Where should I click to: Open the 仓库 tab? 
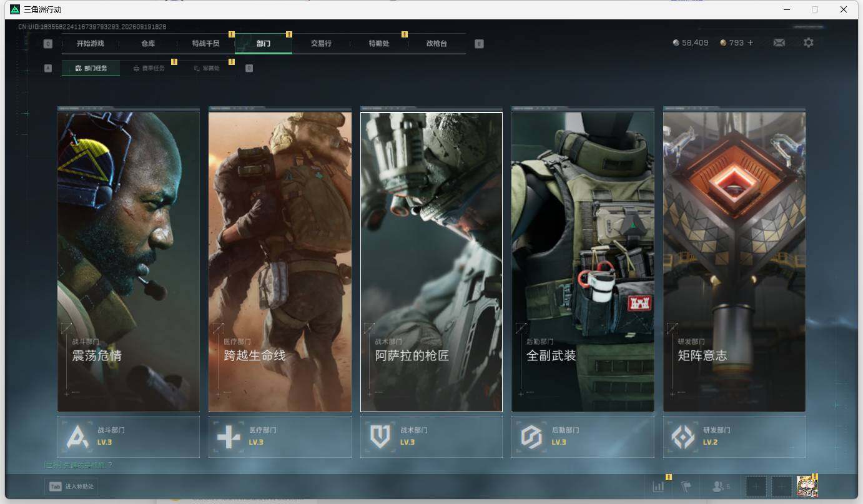[x=148, y=44]
